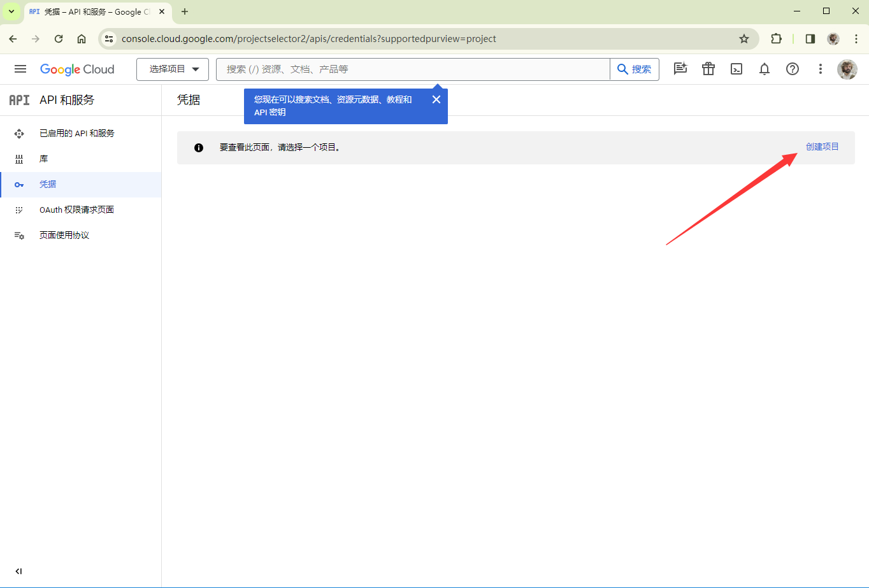Select 已启用的 API 和服务 in sidebar
Screen dimensions: 869x588
[77, 134]
